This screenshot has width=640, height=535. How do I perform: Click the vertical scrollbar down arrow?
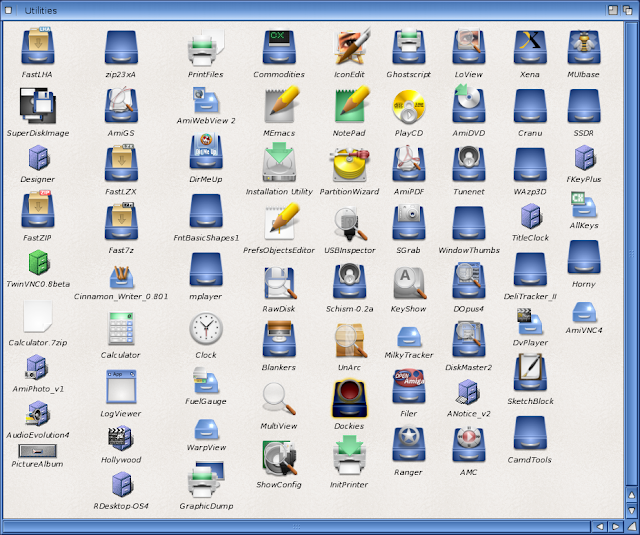(631, 511)
